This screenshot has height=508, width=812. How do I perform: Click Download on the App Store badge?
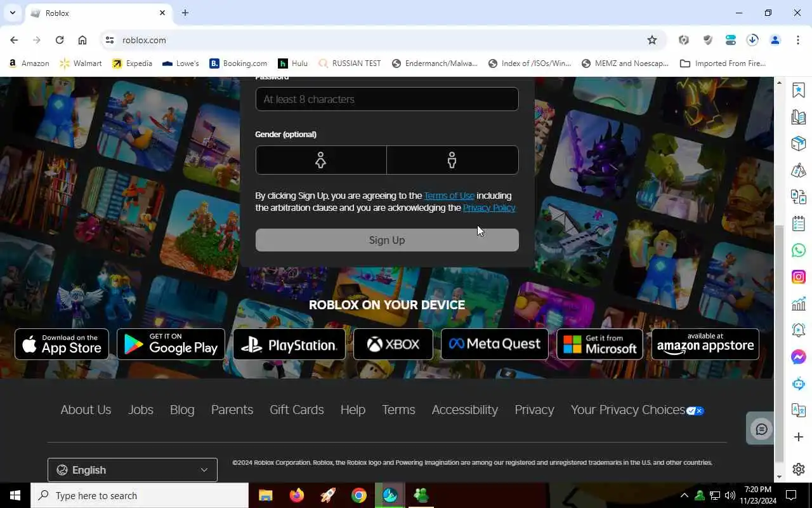click(62, 344)
